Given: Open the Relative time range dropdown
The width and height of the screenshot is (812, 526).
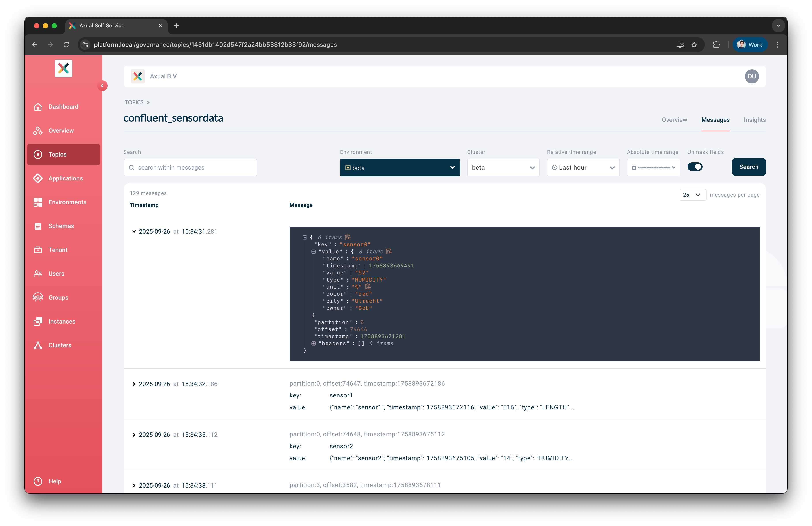Looking at the screenshot, I should pyautogui.click(x=583, y=168).
